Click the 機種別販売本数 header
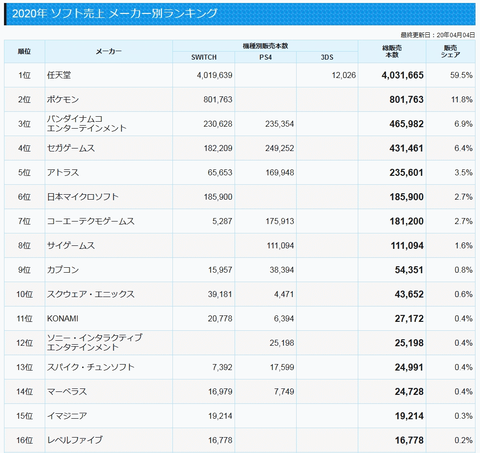 (265, 46)
